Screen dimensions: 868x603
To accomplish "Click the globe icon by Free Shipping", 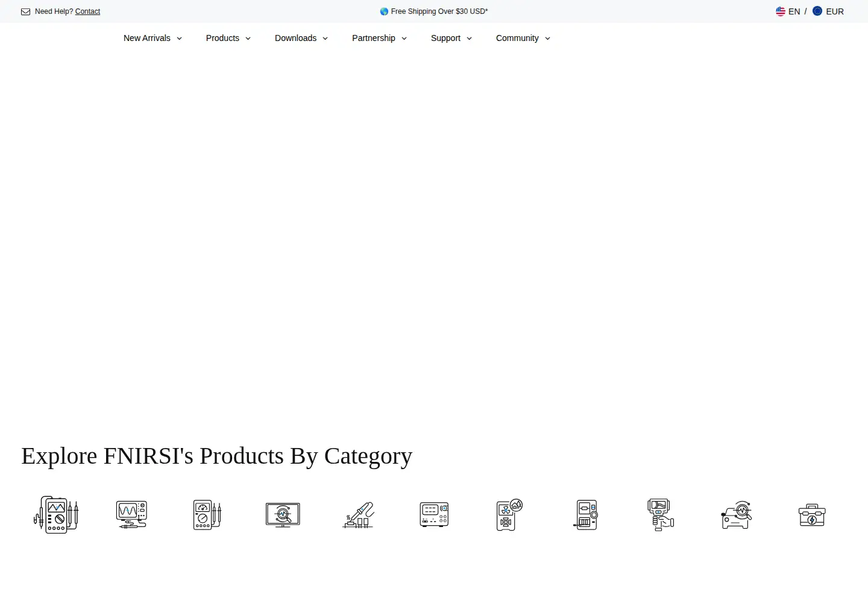I will click(384, 11).
